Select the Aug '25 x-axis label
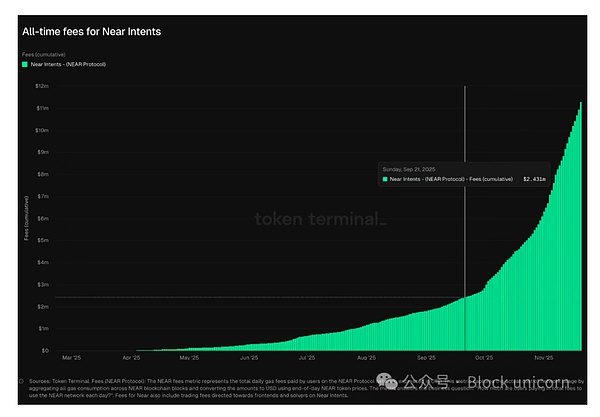The width and height of the screenshot is (600, 417). (366, 357)
